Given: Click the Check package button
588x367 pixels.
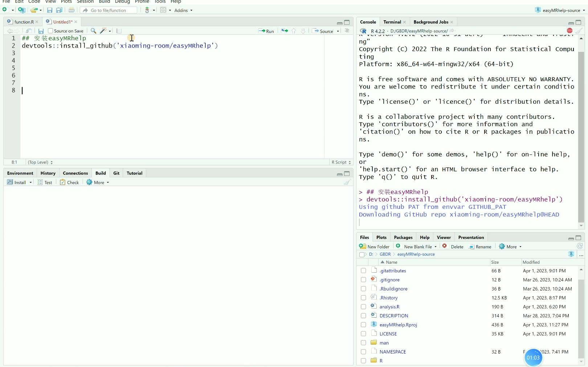Looking at the screenshot, I should point(69,182).
